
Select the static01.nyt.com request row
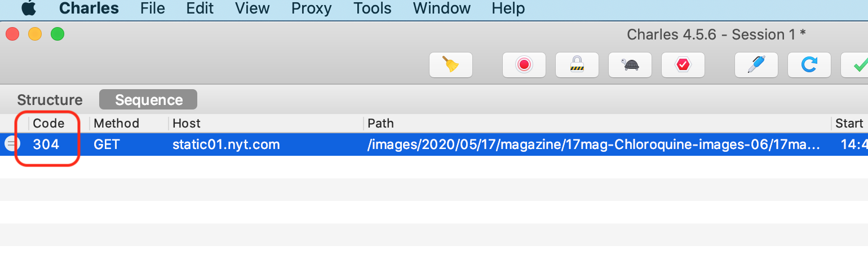coord(225,144)
